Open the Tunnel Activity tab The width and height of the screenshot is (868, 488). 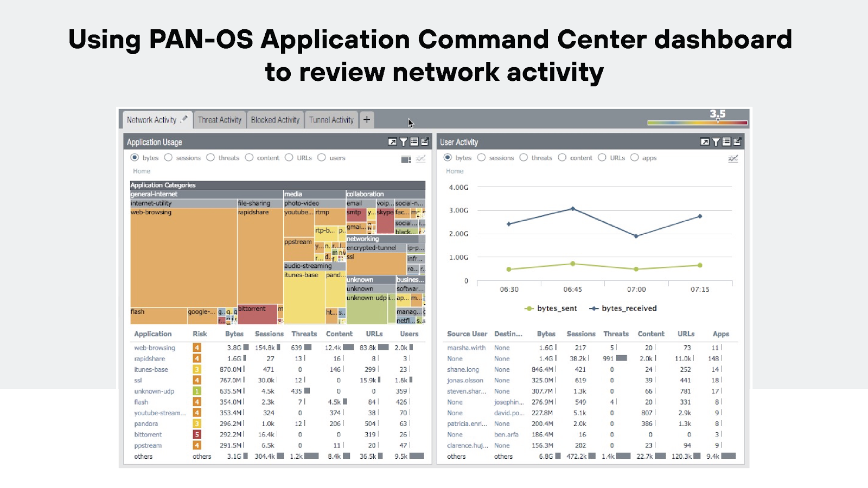(331, 120)
